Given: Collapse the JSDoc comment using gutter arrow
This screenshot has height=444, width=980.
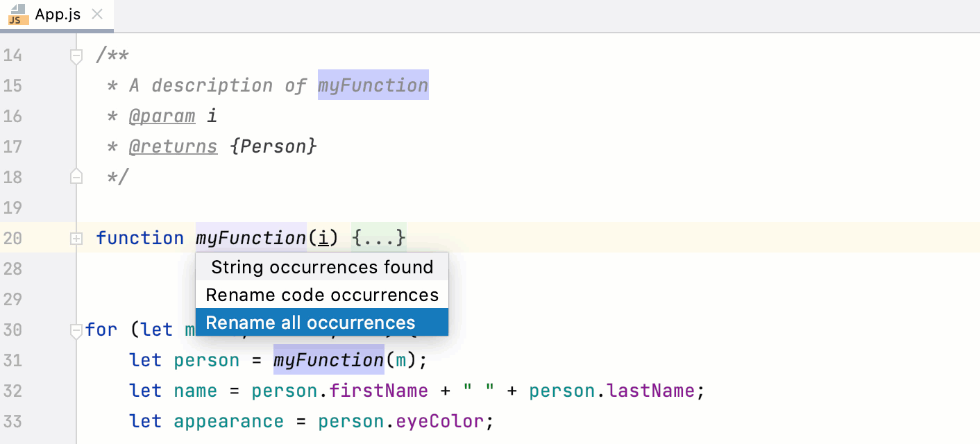Looking at the screenshot, I should coord(76,56).
